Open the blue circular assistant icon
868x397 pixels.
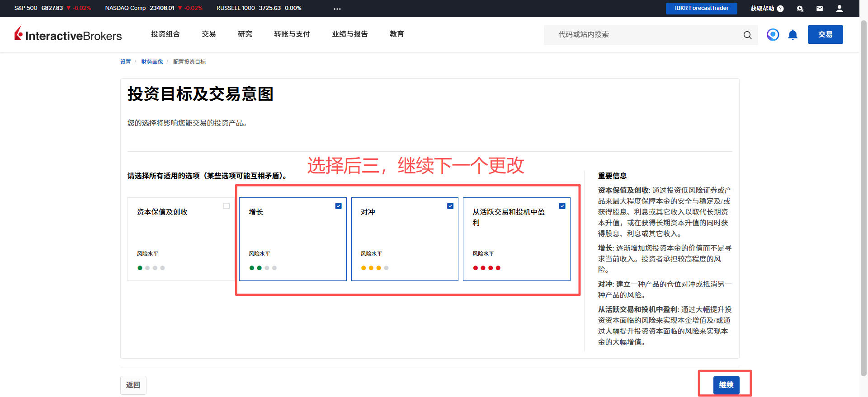click(773, 34)
